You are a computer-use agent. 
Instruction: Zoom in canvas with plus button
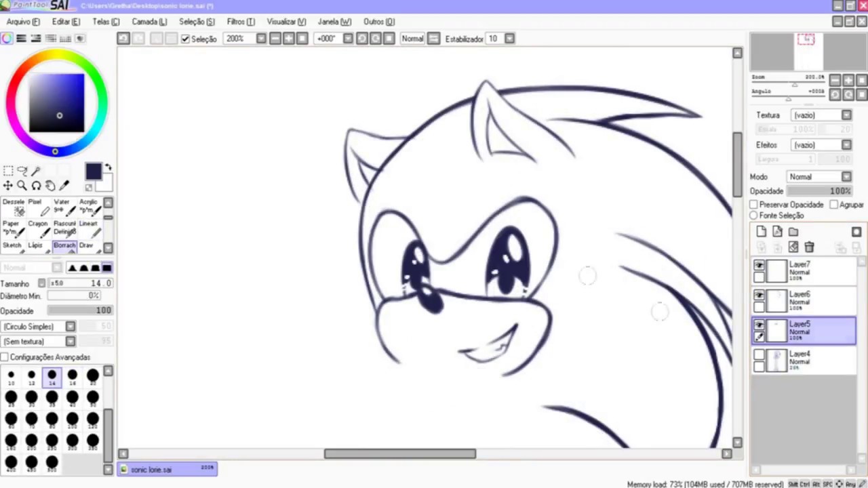pyautogui.click(x=288, y=39)
